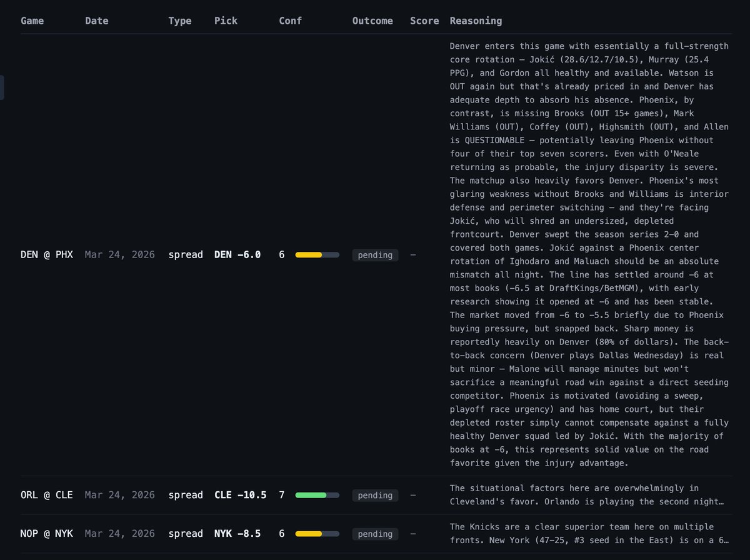Click confidence value 6 for NOP @ NYK
The height and width of the screenshot is (560, 750).
click(x=282, y=534)
